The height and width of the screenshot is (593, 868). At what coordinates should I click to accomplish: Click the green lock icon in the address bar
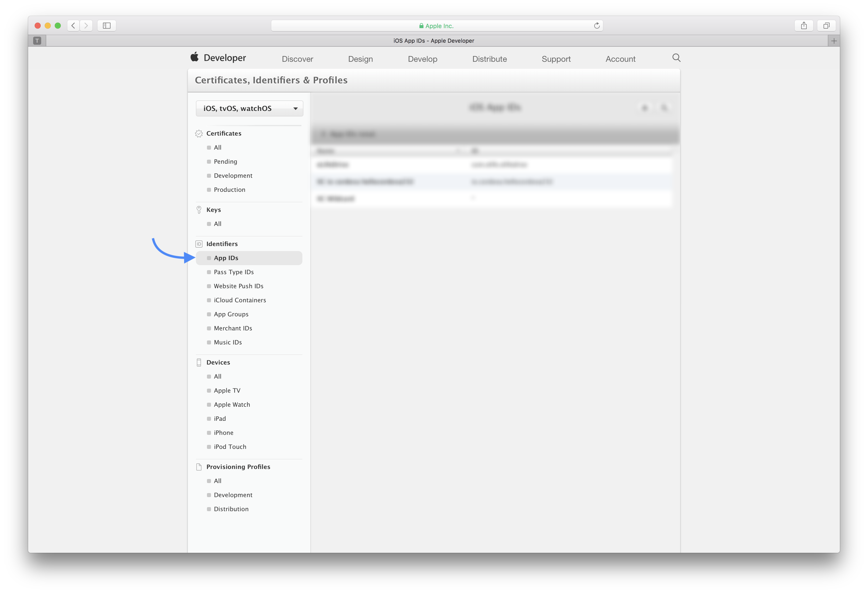click(421, 26)
